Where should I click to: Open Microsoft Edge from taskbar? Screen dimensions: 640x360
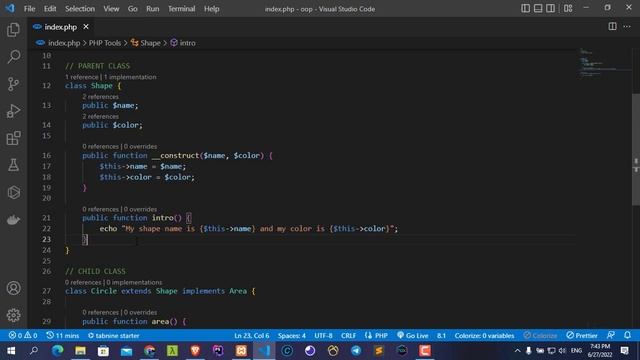(x=57, y=351)
